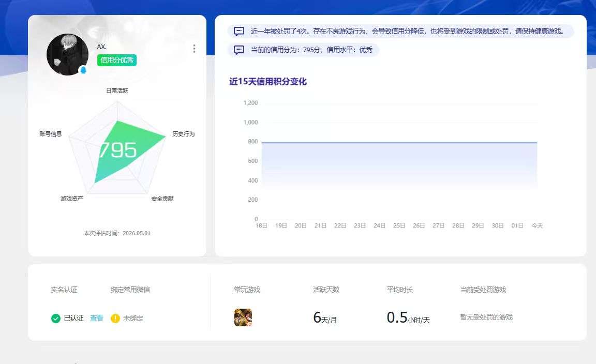Click the 活跃天数 heading
The image size is (596, 364).
click(x=326, y=290)
